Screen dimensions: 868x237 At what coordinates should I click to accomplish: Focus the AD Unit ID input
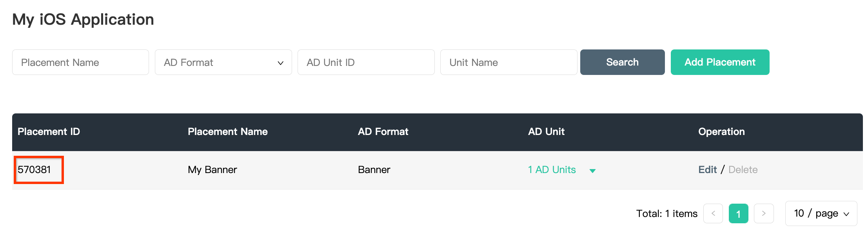coord(366,62)
